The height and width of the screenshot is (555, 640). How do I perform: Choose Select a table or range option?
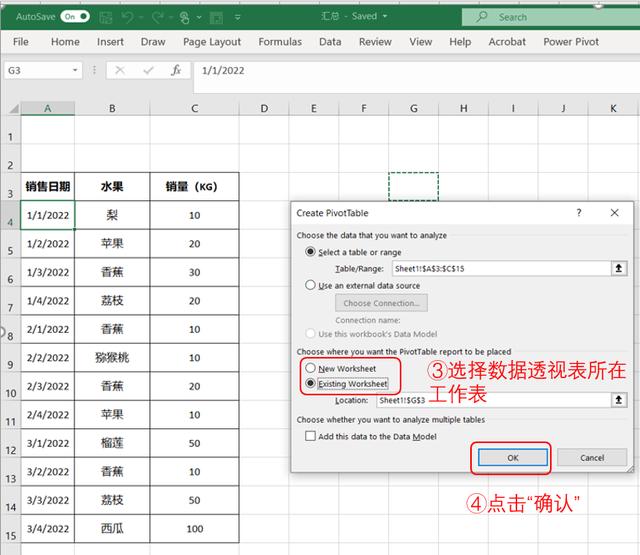click(311, 252)
